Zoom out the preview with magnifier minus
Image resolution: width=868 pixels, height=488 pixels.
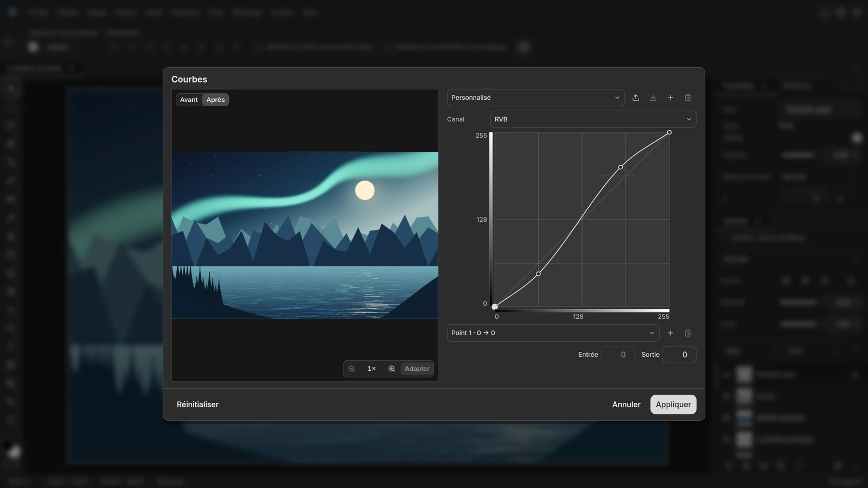[352, 369]
